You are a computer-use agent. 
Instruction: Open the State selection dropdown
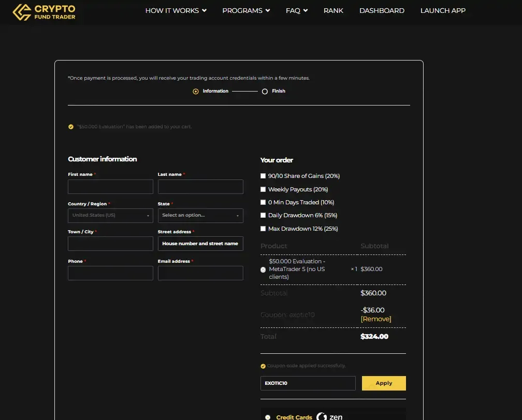coord(200,215)
